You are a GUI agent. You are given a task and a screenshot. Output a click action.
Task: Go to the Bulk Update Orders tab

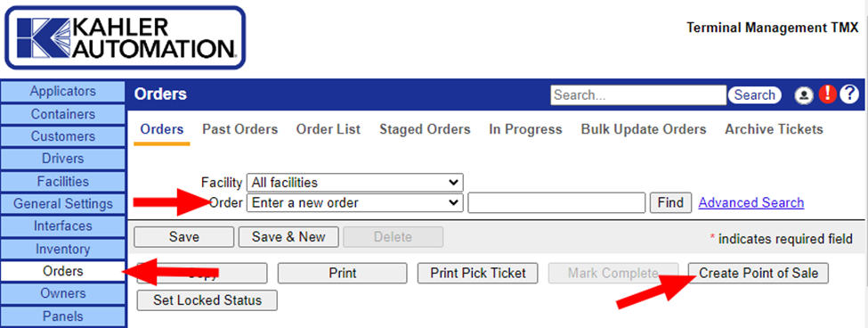click(x=644, y=129)
